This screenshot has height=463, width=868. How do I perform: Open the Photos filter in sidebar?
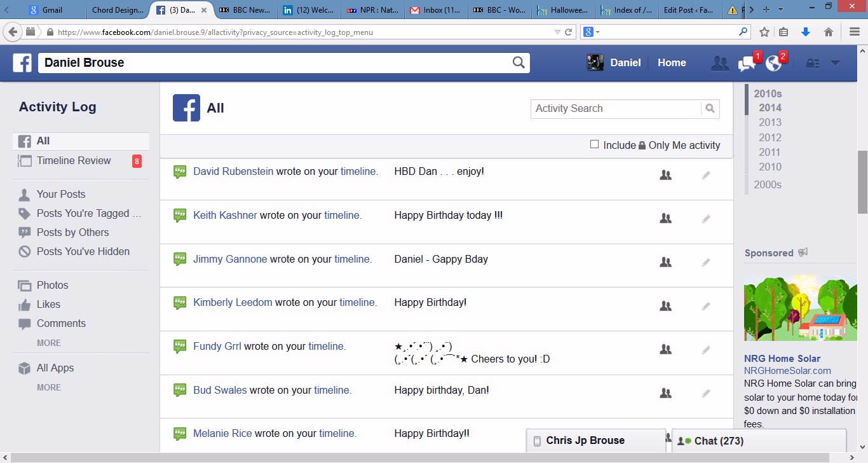pos(52,286)
